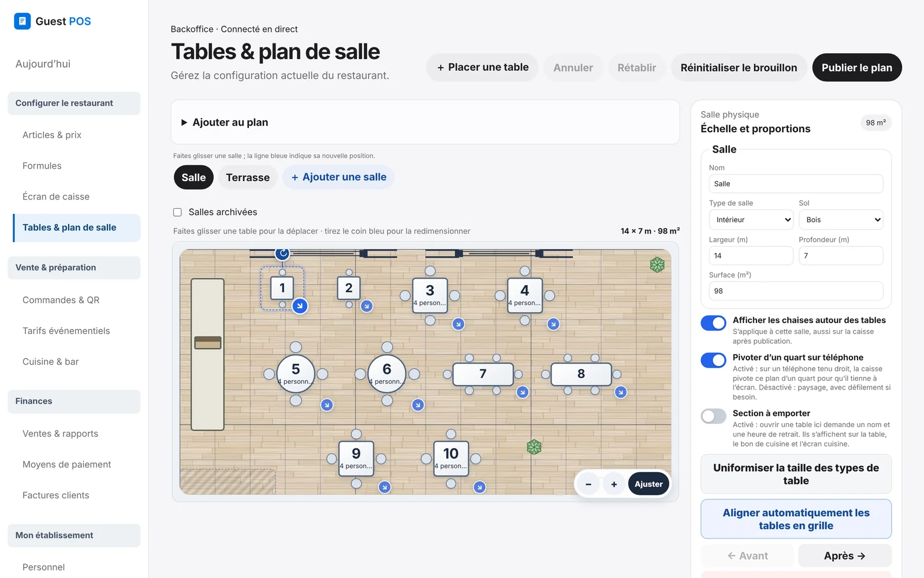The height and width of the screenshot is (578, 924).
Task: Open the Type de salle dropdown
Action: [x=751, y=220]
